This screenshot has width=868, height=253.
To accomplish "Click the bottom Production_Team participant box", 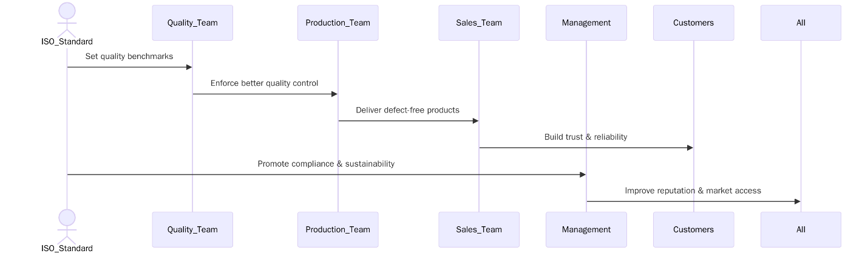I will 337,229.
